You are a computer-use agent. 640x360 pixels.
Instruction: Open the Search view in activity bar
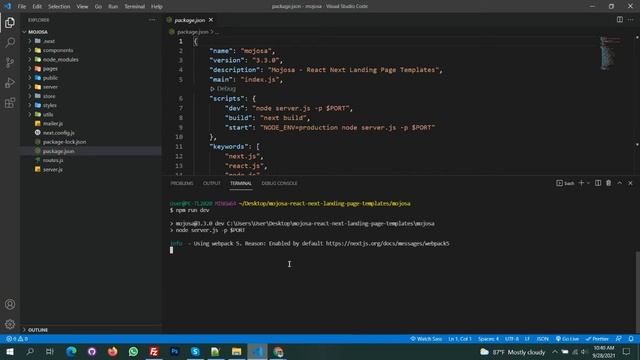(10, 42)
